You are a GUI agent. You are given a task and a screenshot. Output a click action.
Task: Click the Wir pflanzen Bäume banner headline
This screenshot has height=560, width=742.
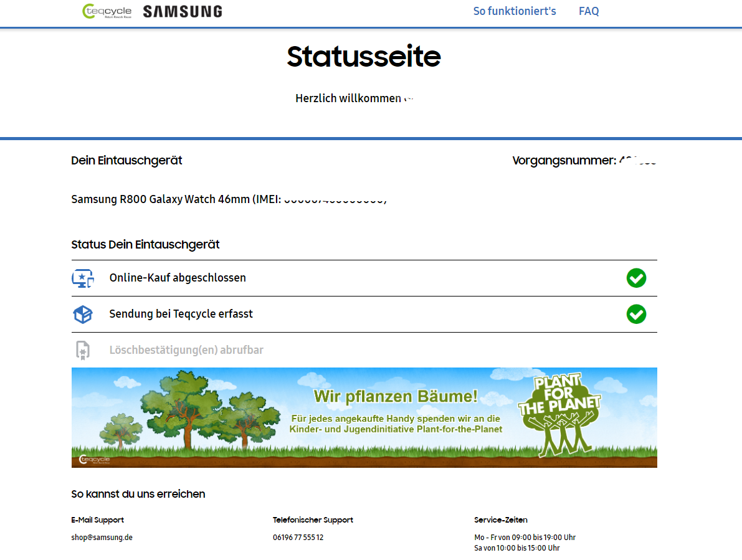click(396, 396)
